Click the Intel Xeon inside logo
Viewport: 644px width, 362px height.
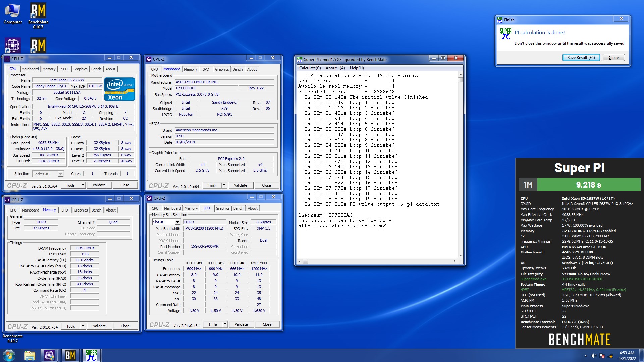tap(119, 89)
